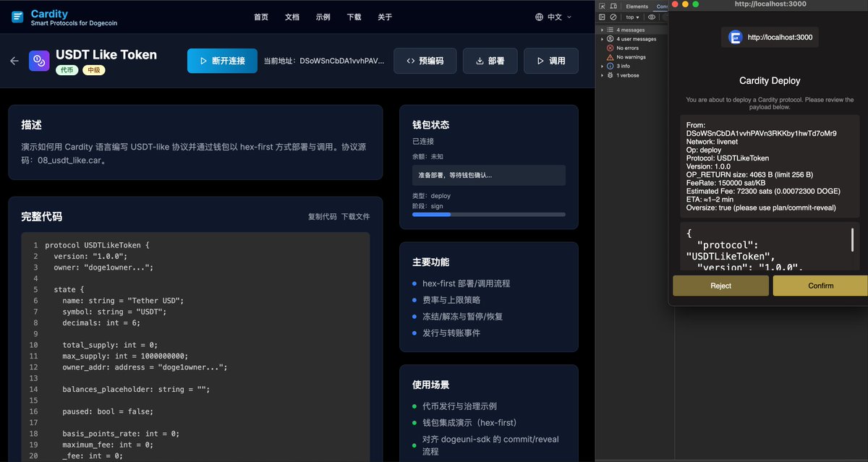Click the 调用 invoke button
The image size is (868, 462).
pyautogui.click(x=550, y=61)
